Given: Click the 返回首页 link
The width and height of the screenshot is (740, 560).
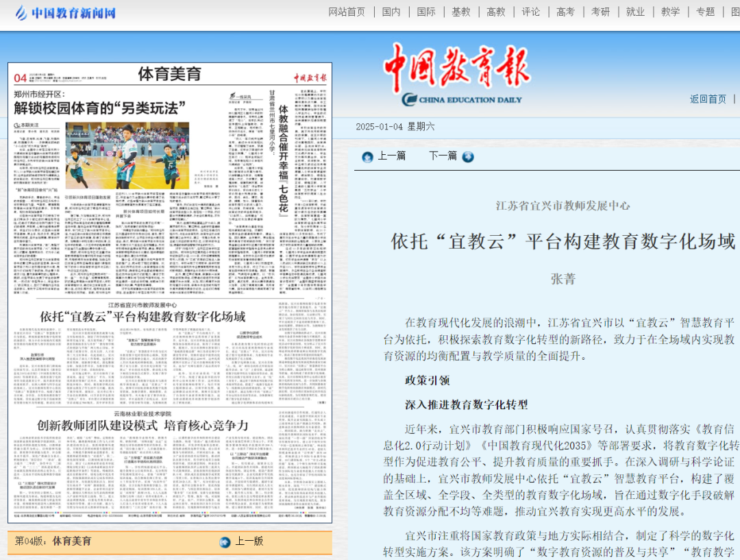Looking at the screenshot, I should pos(708,99).
